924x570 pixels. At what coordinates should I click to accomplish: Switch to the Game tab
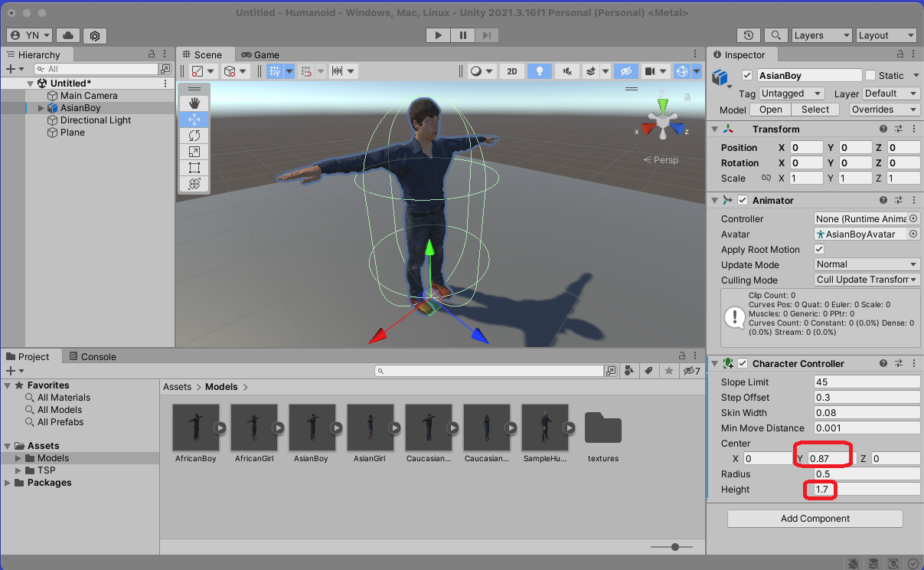coord(260,55)
